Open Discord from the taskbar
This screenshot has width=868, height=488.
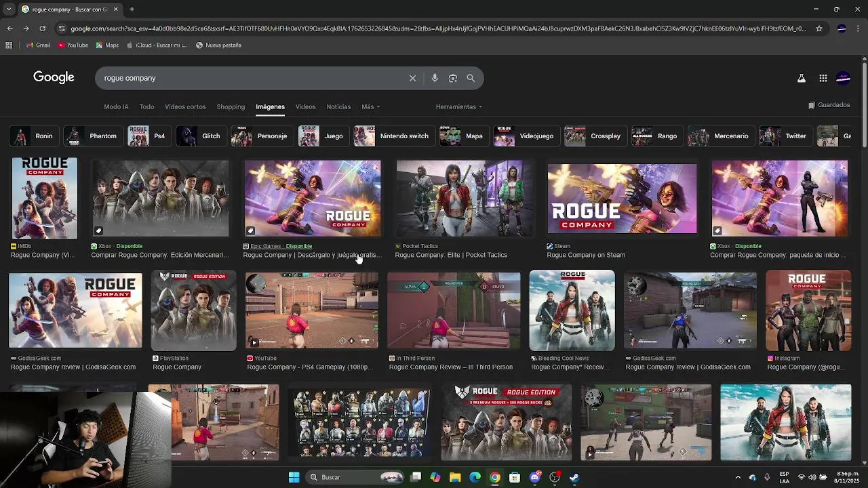(534, 477)
